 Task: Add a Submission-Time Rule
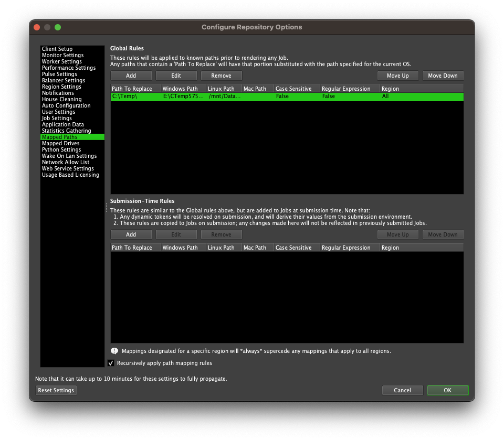[131, 234]
